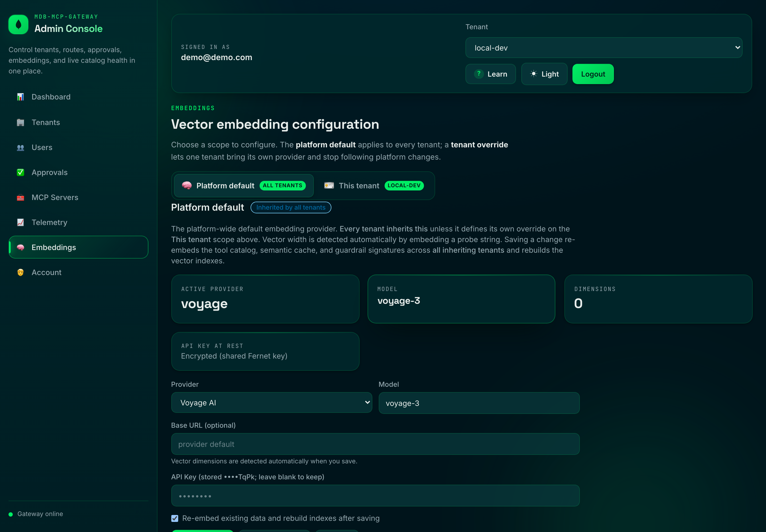Click the LOCAL-DEV badge
Screen dimensions: 766x532
pyautogui.click(x=404, y=185)
